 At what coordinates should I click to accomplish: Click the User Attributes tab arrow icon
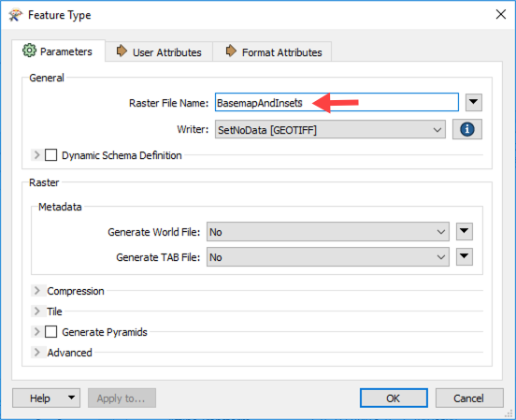pos(122,51)
